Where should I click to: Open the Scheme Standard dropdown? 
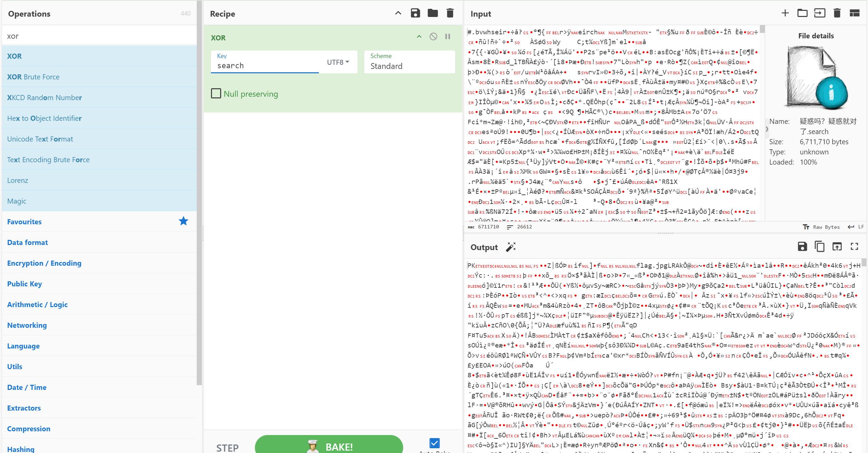[409, 62]
